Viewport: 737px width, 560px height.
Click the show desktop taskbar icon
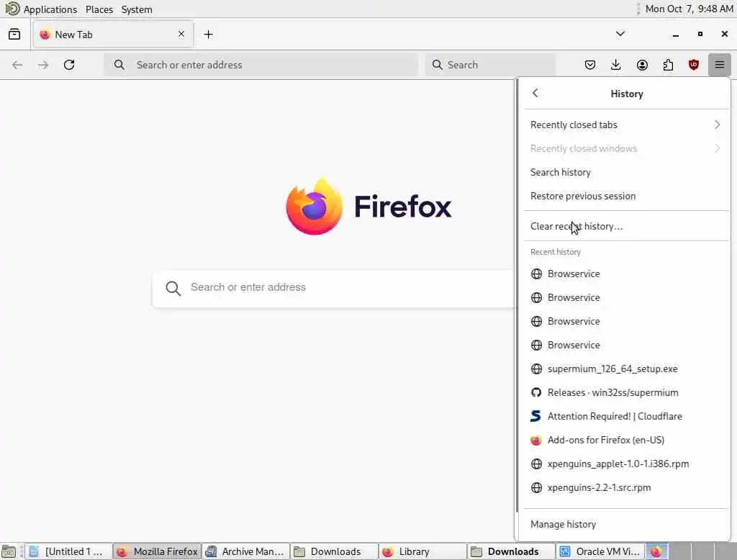(9, 551)
